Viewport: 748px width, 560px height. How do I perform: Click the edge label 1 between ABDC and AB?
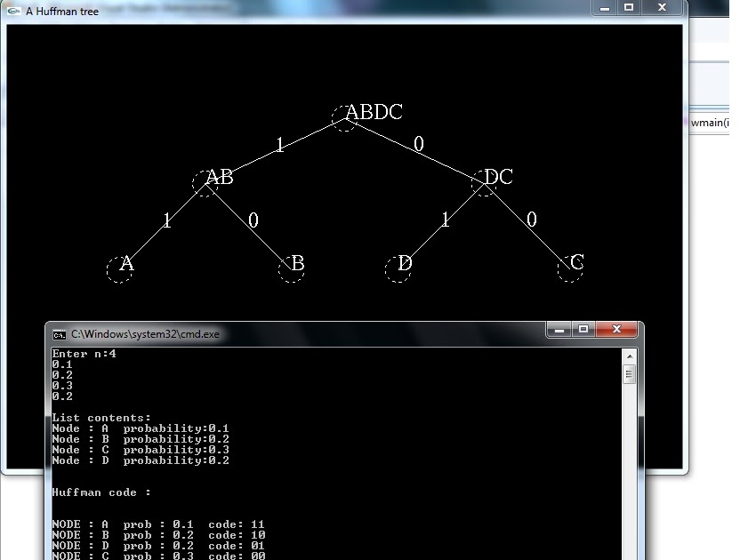(278, 146)
